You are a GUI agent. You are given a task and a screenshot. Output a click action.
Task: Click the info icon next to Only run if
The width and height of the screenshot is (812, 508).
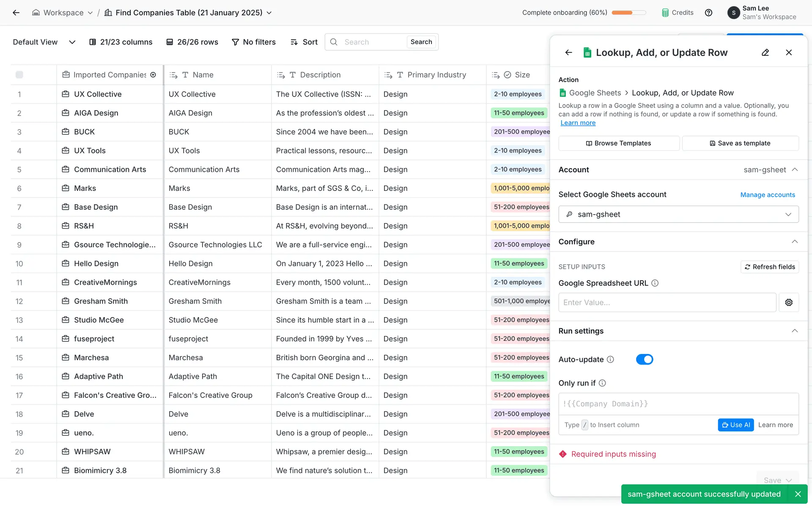(602, 383)
